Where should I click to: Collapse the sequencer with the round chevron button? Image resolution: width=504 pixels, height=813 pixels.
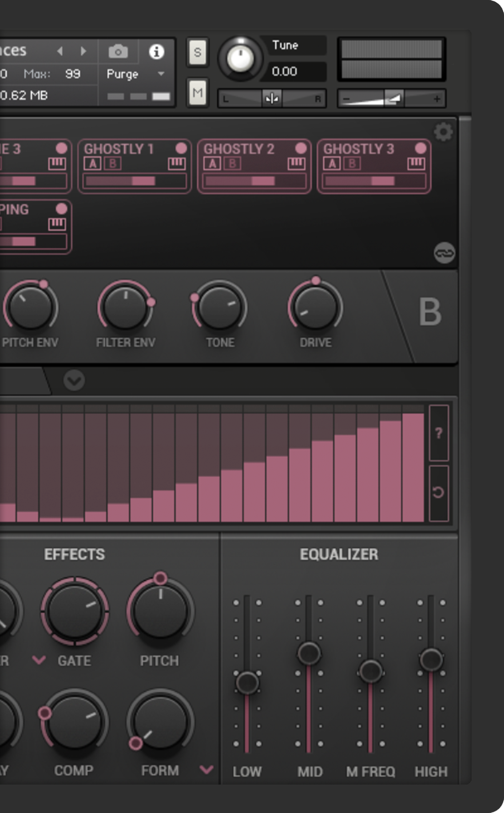click(74, 381)
